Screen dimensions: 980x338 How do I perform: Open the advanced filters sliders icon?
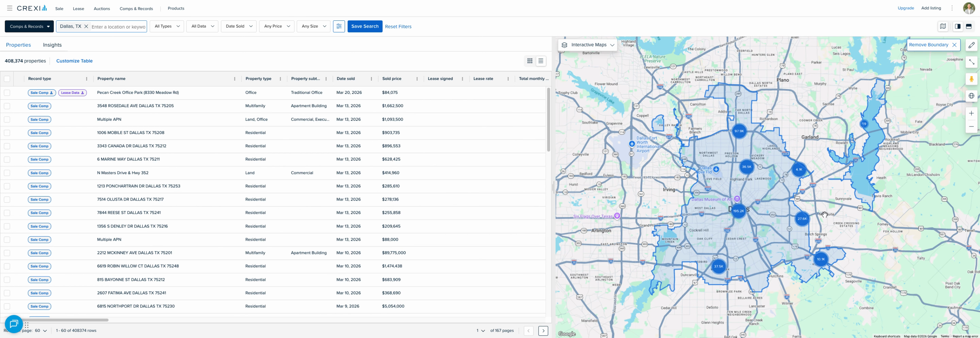pos(339,26)
